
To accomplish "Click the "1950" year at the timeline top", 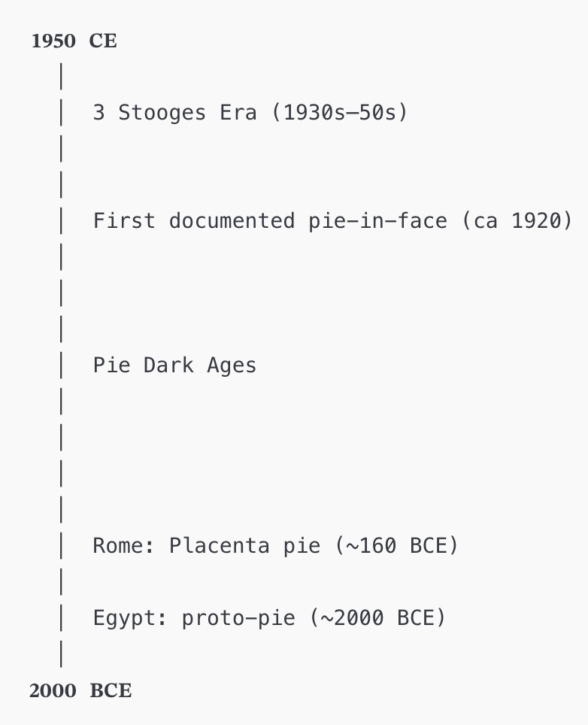I will [53, 41].
